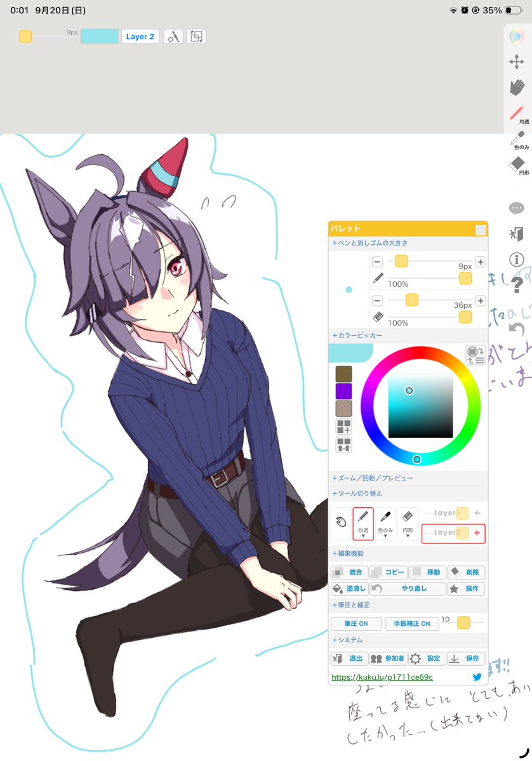Click the pen opacity 100% slider handle
532x761 pixels.
[465, 278]
